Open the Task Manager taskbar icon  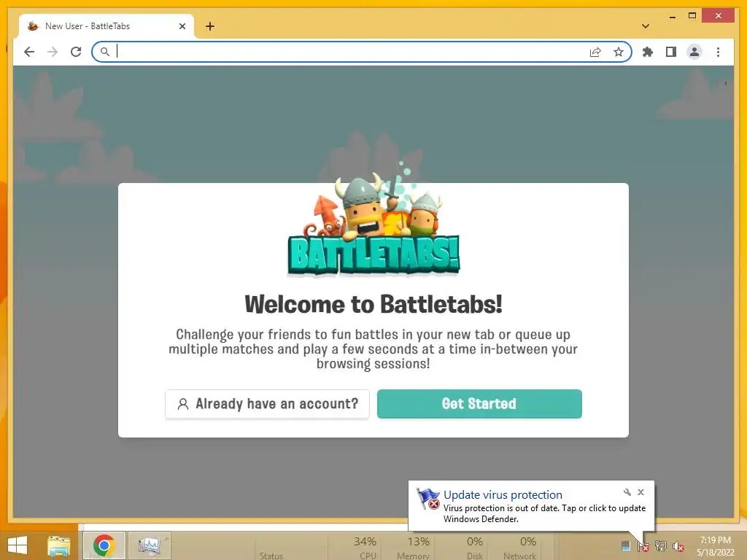coord(149,545)
